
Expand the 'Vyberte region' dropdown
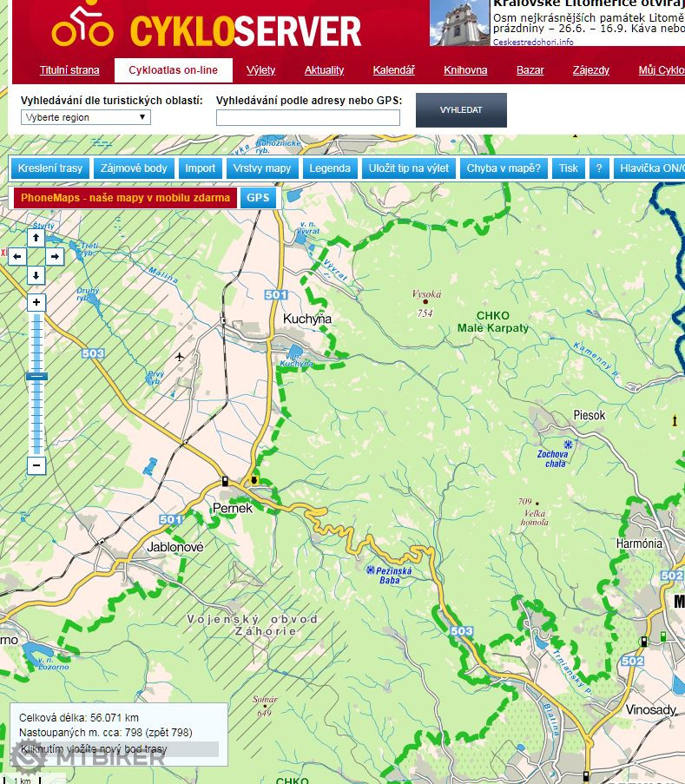click(x=85, y=117)
